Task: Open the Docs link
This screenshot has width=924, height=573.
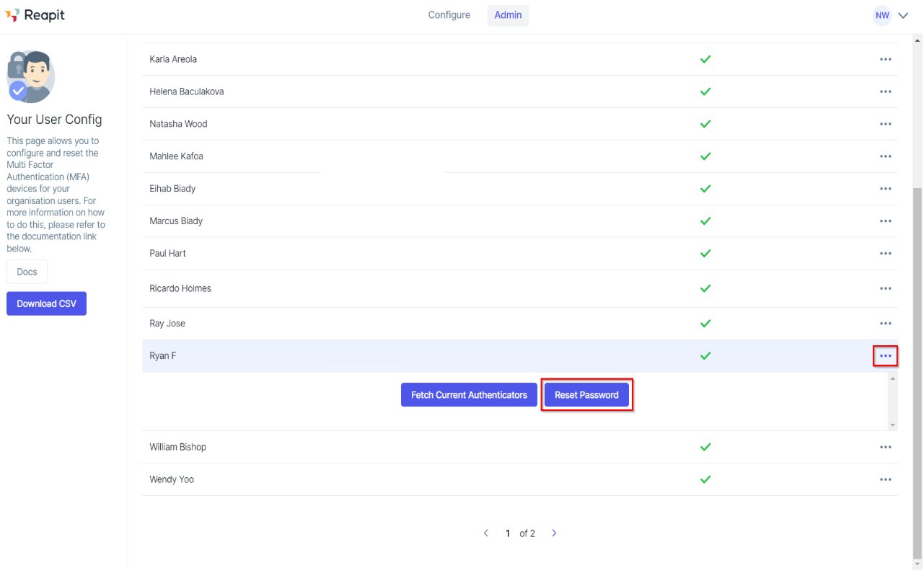Action: 27,272
